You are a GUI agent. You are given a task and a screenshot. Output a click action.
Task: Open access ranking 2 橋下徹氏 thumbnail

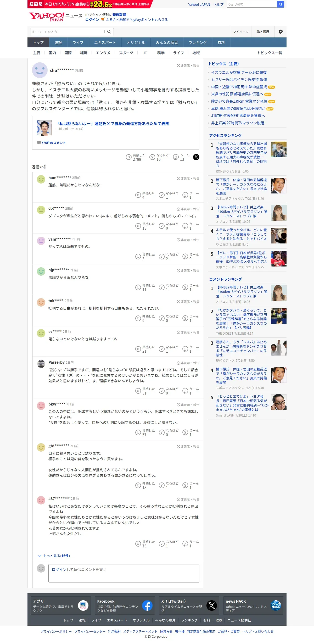278,186
